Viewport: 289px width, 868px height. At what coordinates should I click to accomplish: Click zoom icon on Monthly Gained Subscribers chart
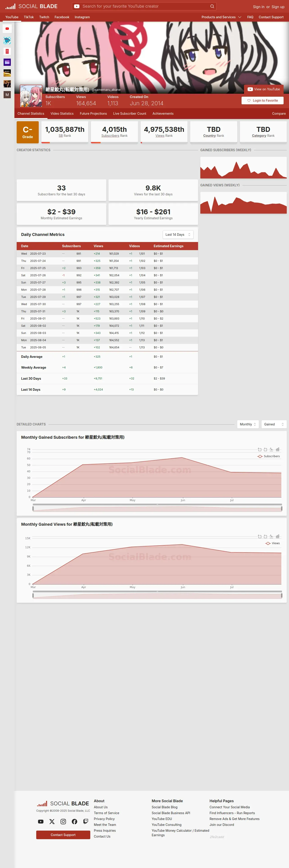pyautogui.click(x=259, y=450)
